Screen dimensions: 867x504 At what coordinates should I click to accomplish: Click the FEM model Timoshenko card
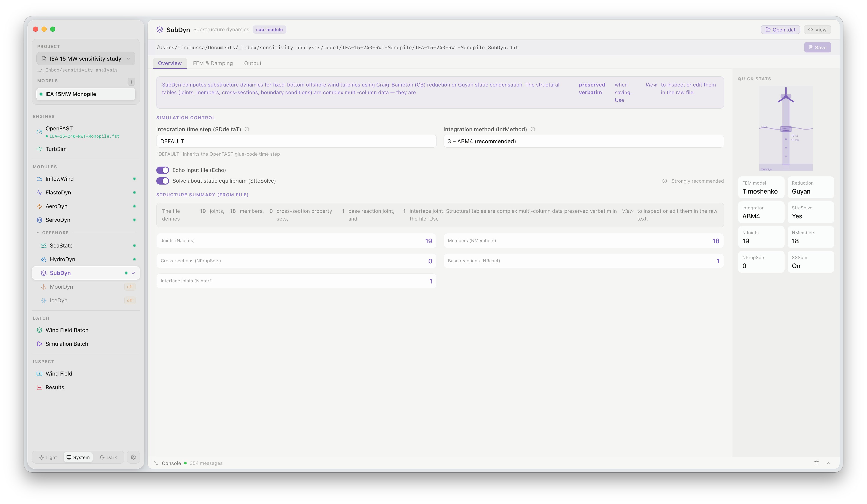[x=761, y=188]
